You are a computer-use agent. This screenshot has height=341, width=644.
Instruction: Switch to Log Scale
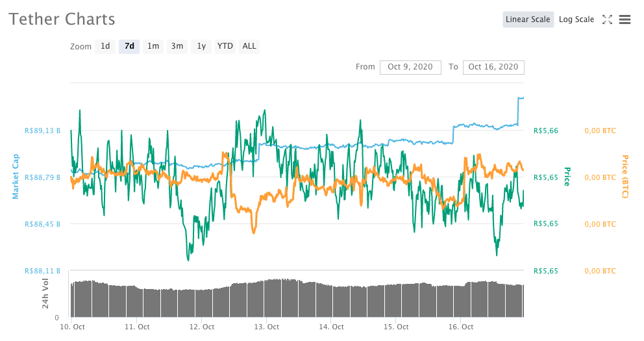pyautogui.click(x=576, y=19)
